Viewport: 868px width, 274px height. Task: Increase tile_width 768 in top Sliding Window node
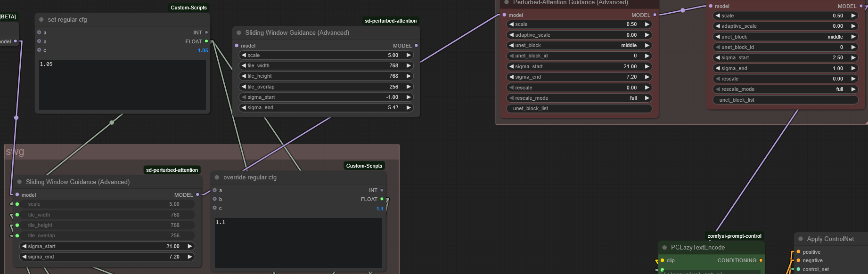click(409, 65)
